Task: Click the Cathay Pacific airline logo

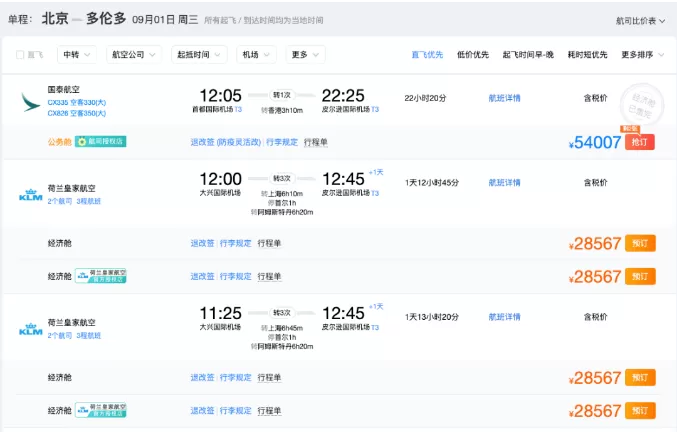Action: pyautogui.click(x=31, y=102)
